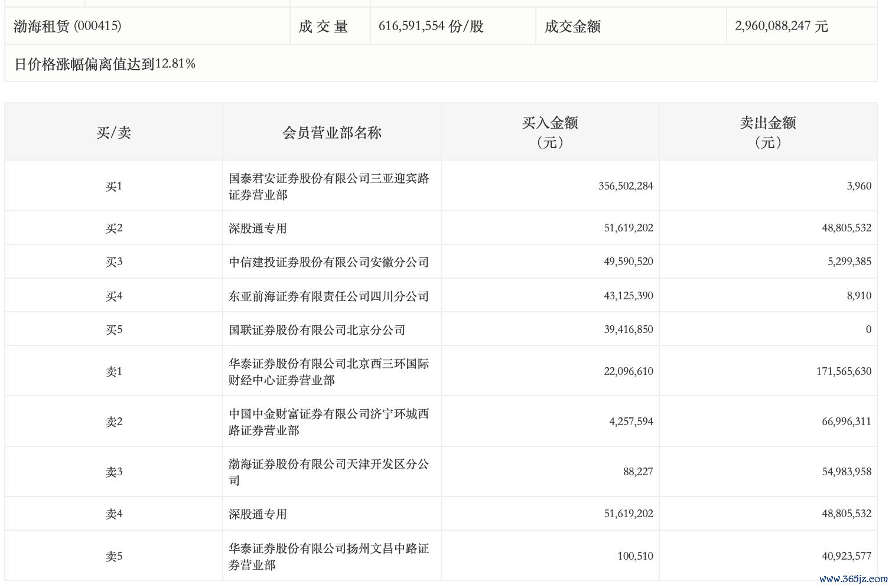Select 51,619,202 in the 买2 row
Screen dimensions: 892x588
[x=629, y=228]
